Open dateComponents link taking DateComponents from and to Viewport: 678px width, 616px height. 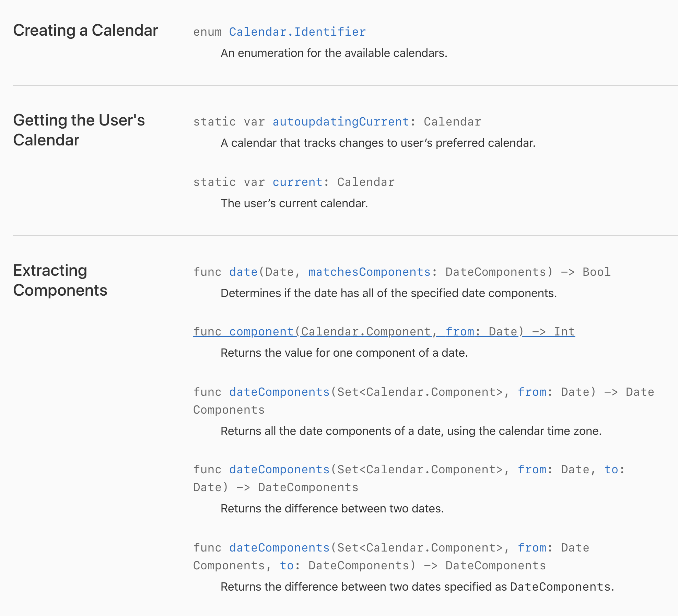click(279, 548)
